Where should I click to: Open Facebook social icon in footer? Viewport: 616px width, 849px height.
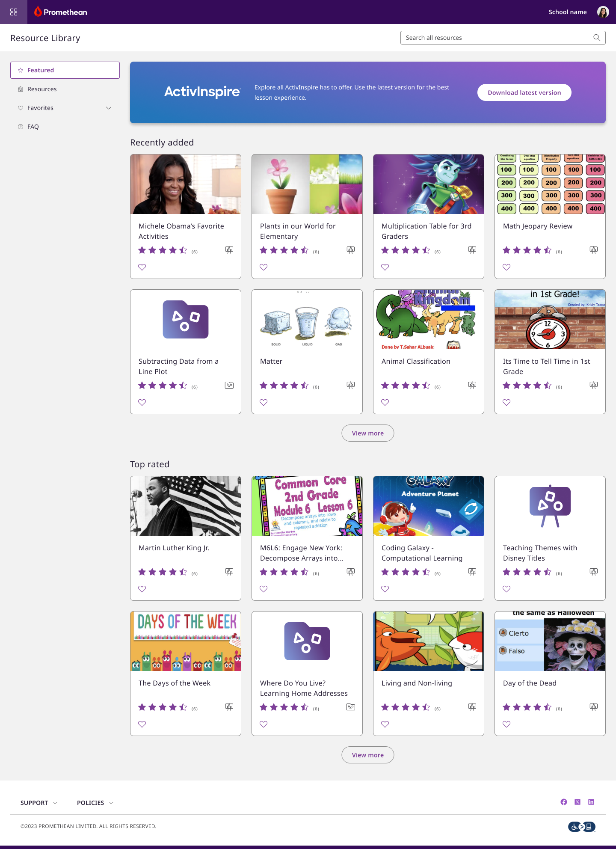click(564, 802)
